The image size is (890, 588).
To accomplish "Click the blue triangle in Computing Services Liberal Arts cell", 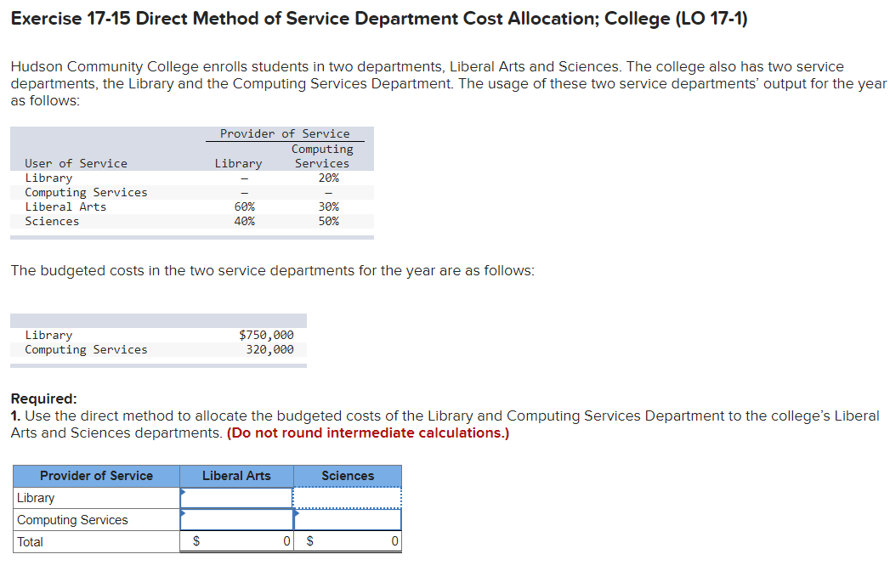I will [183, 515].
